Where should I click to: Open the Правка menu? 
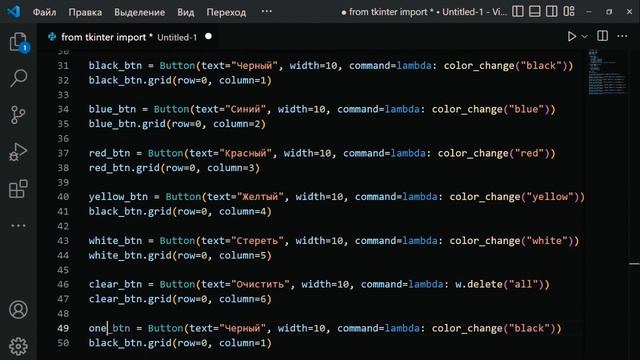(85, 12)
